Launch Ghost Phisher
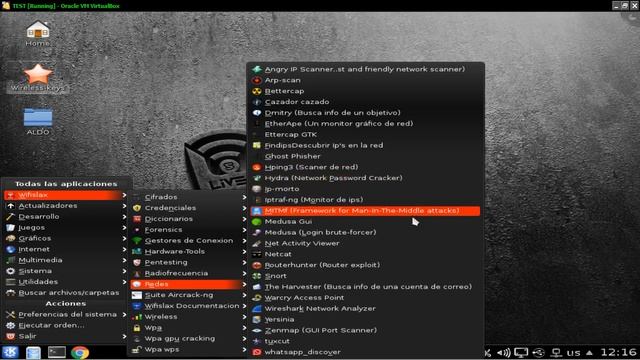The width and height of the screenshot is (640, 360). click(x=365, y=156)
